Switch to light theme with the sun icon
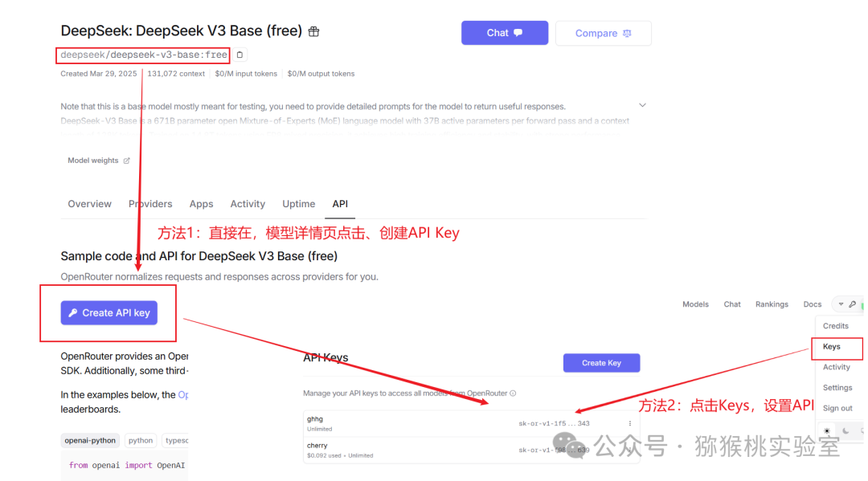The height and width of the screenshot is (481, 868). (827, 430)
